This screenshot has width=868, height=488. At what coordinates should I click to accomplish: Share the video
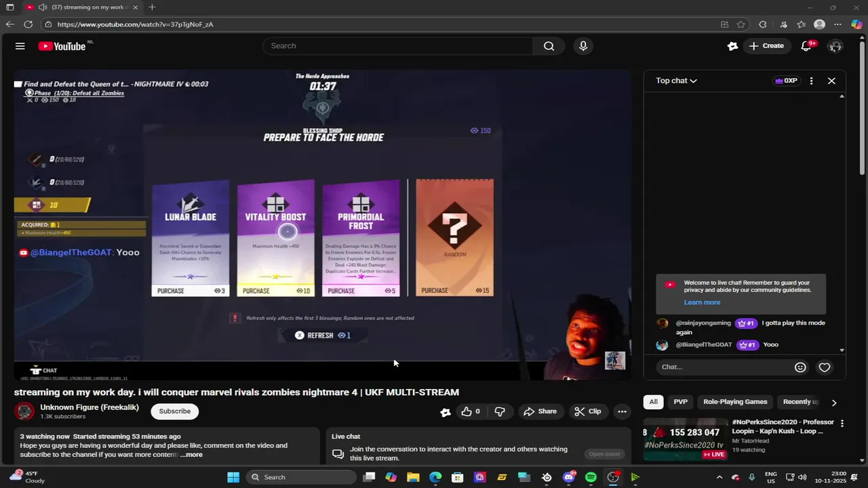(540, 411)
